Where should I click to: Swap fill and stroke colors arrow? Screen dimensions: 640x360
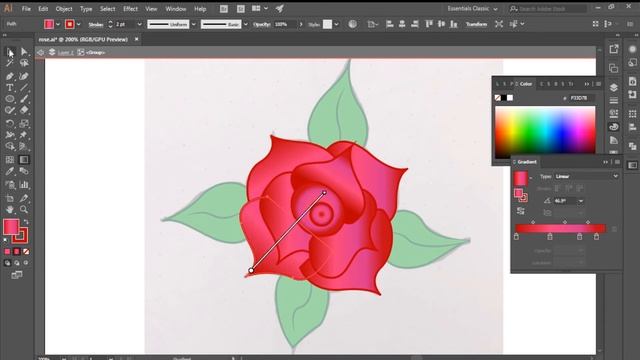coord(26,222)
